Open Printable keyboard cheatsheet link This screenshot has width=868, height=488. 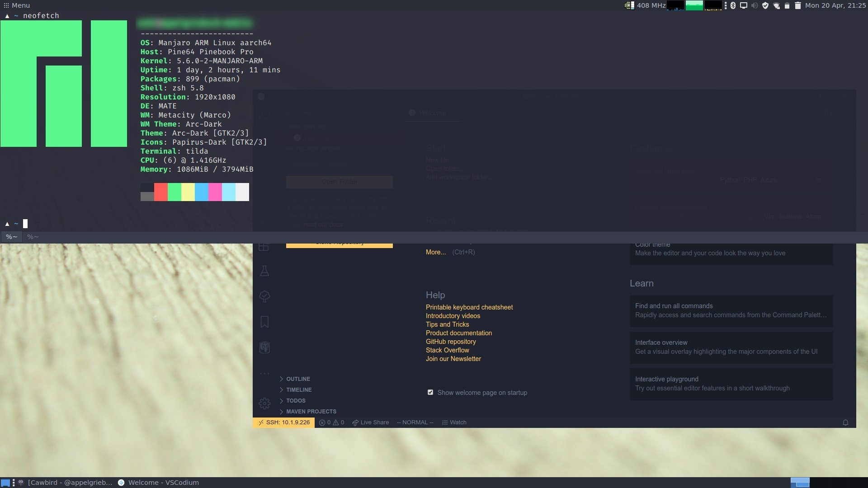click(x=469, y=307)
